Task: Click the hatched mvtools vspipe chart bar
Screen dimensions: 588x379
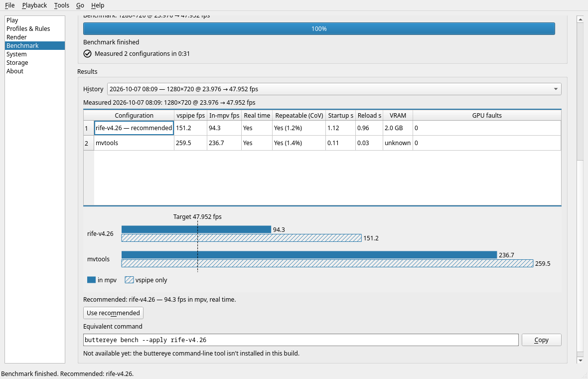Action: [x=327, y=263]
